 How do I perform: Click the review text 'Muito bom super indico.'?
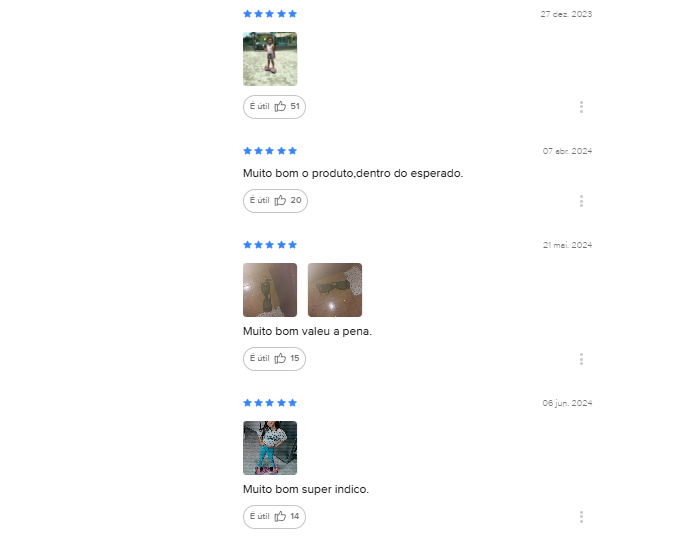(306, 489)
